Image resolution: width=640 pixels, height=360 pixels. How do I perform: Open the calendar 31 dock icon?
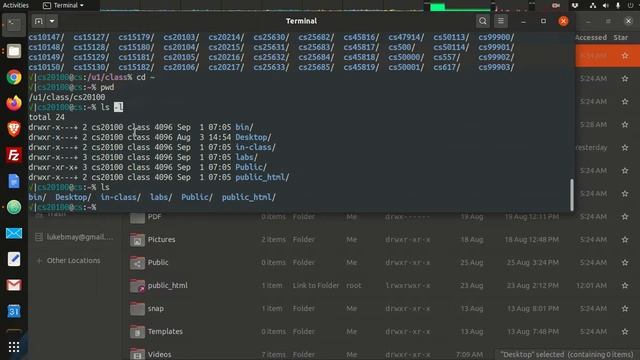(14, 311)
